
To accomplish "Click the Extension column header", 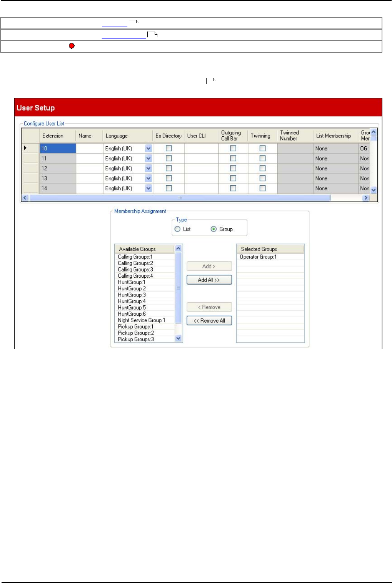I will pyautogui.click(x=58, y=136).
